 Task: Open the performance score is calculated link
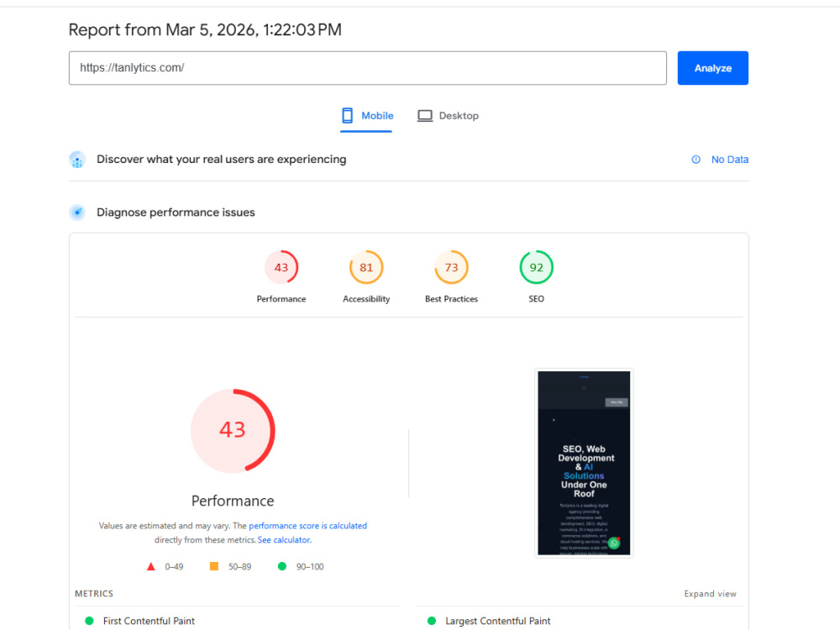tap(308, 526)
